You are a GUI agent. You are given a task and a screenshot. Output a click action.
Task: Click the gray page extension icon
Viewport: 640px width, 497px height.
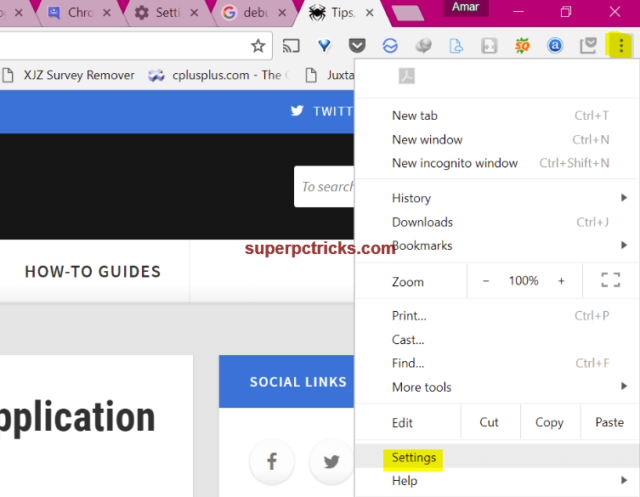pos(489,46)
